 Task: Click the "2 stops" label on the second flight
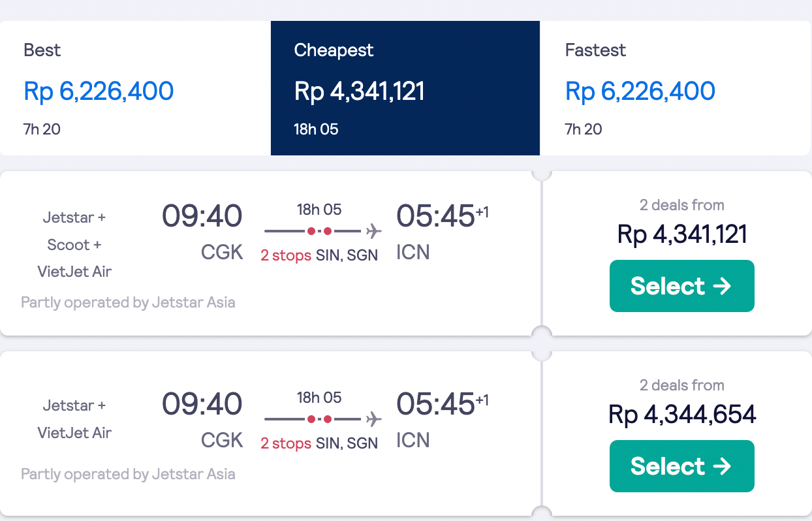[x=286, y=443]
